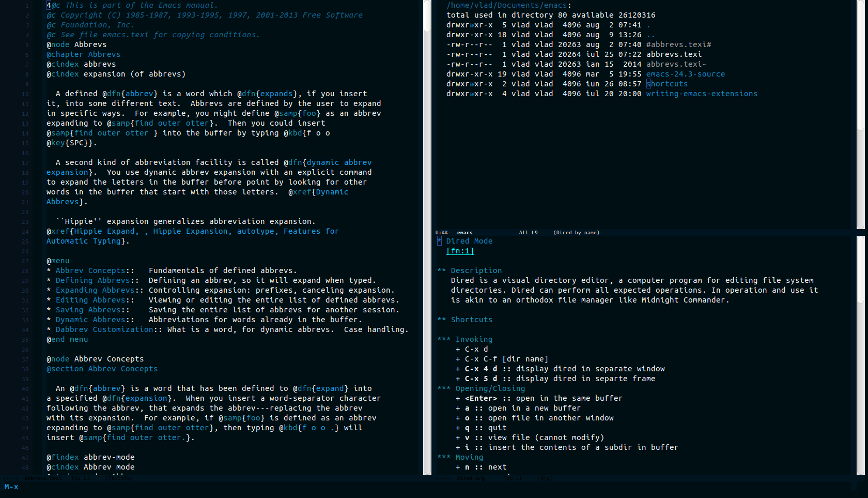Click the '..' parent directory entry
Image resolution: width=868 pixels, height=498 pixels.
[650, 35]
